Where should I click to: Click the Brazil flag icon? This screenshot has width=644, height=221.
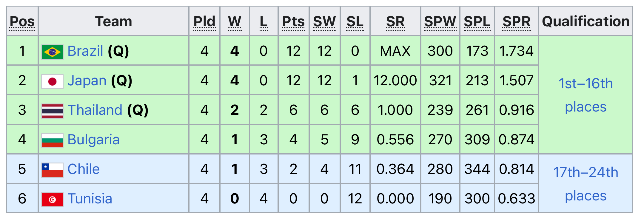(52, 52)
